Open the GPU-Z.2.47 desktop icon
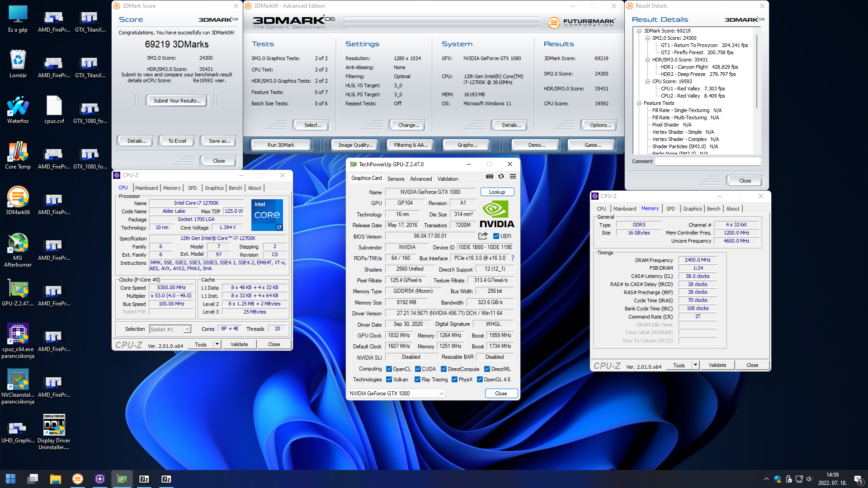The height and width of the screenshot is (488, 868). click(18, 292)
